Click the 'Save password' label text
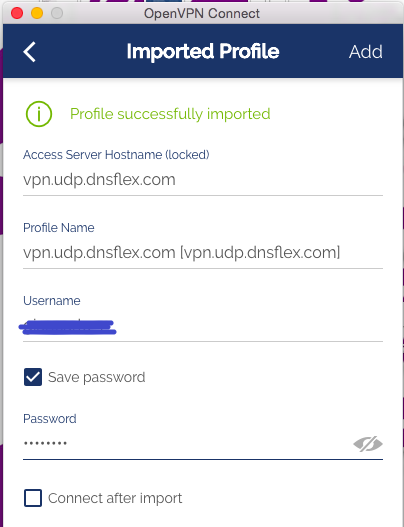This screenshot has width=404, height=527. pos(96,377)
